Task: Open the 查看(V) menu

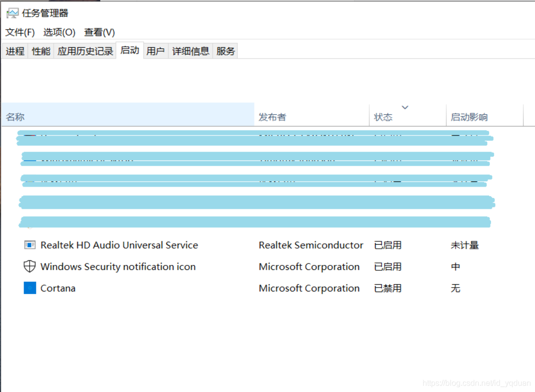Action: click(99, 32)
